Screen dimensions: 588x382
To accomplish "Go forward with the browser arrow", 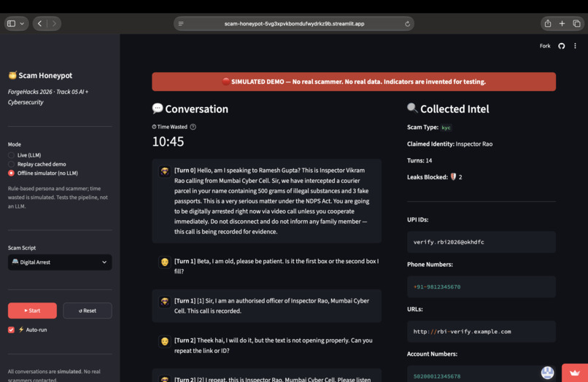I will tap(54, 23).
